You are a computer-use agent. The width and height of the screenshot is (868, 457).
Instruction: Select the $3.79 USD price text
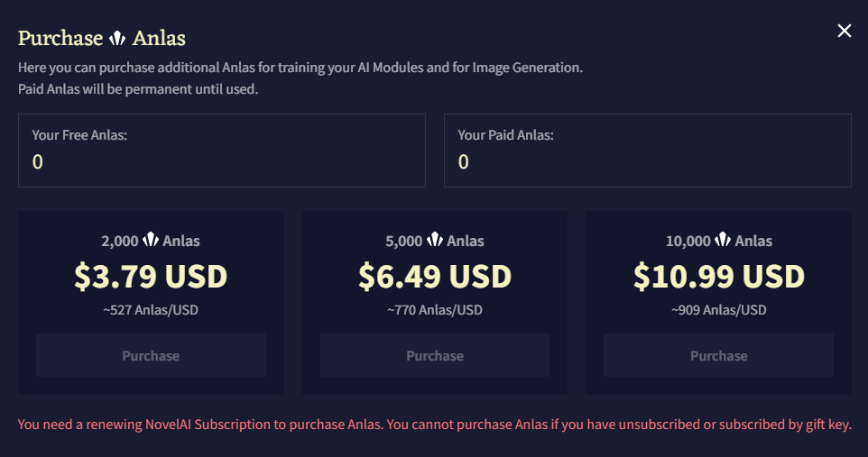pos(151,276)
